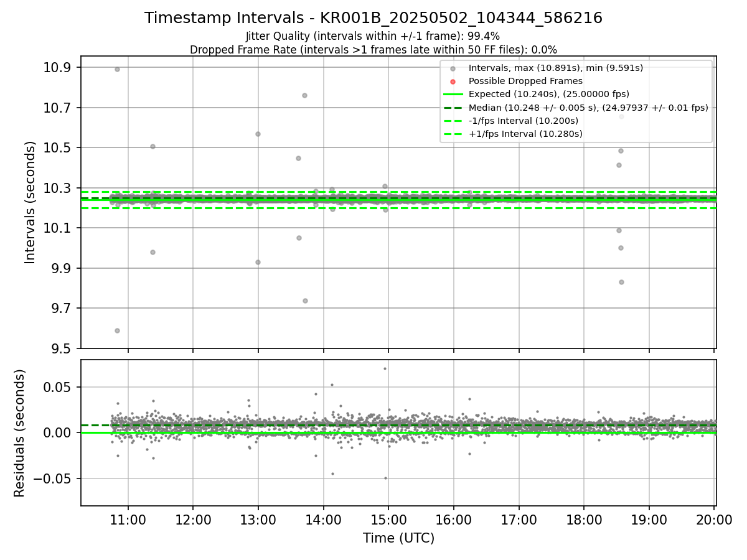Click the outlier point near 10.76 s after 13:30
747x560 pixels.
point(304,95)
